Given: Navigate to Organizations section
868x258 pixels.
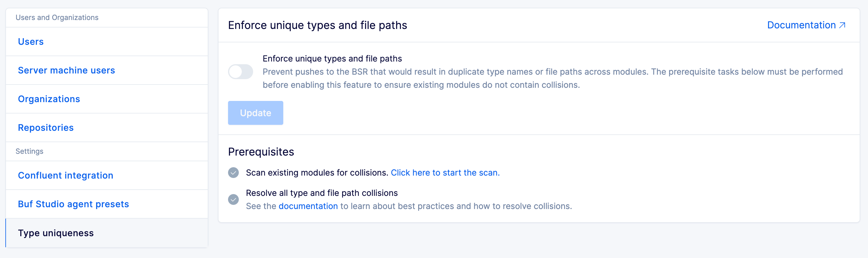Looking at the screenshot, I should coord(49,99).
